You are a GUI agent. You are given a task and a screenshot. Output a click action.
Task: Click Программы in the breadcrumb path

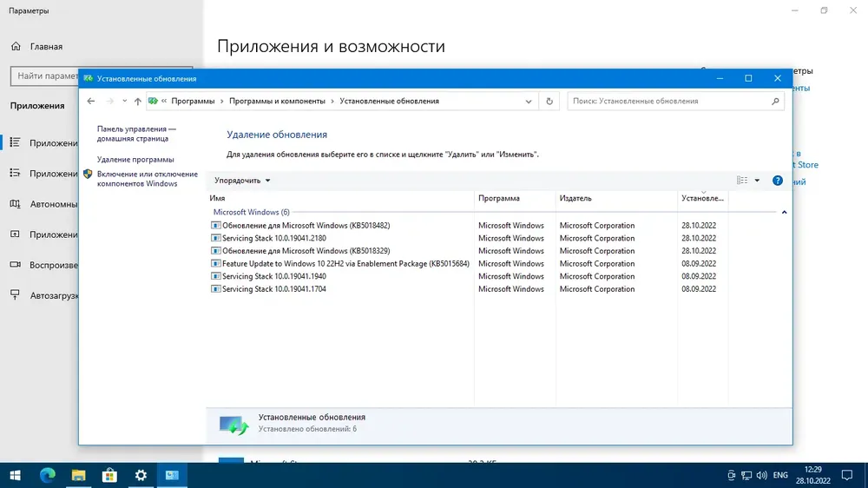click(x=193, y=102)
